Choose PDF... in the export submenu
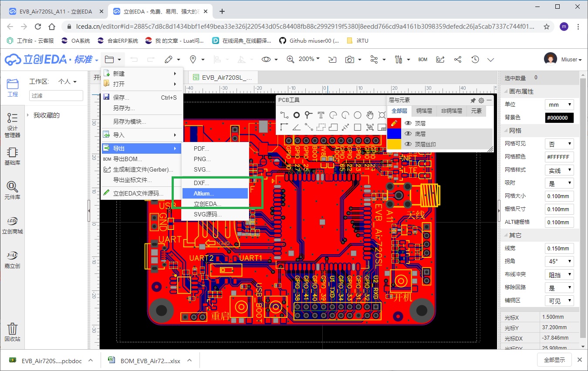588x371 pixels. [x=215, y=148]
